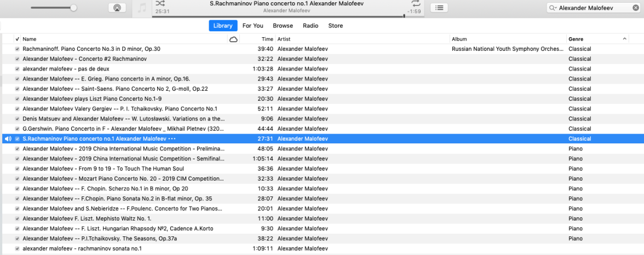This screenshot has width=644, height=255.
Task: Open the more options ellipsis on the playing track
Action: 173,139
